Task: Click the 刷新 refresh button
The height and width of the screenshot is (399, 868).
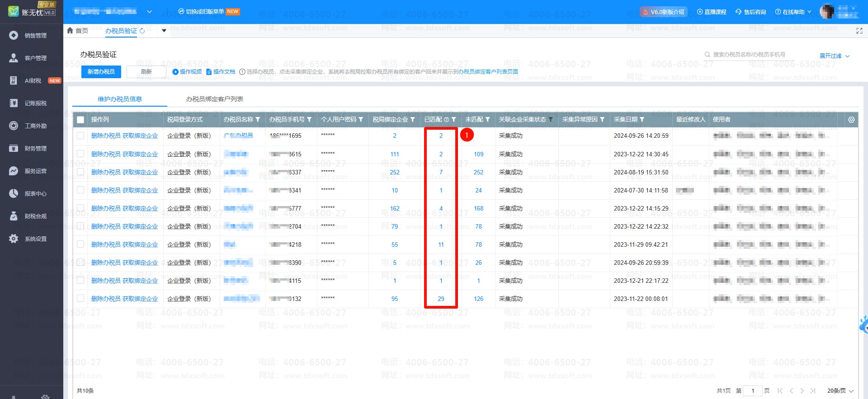Action: (x=146, y=72)
